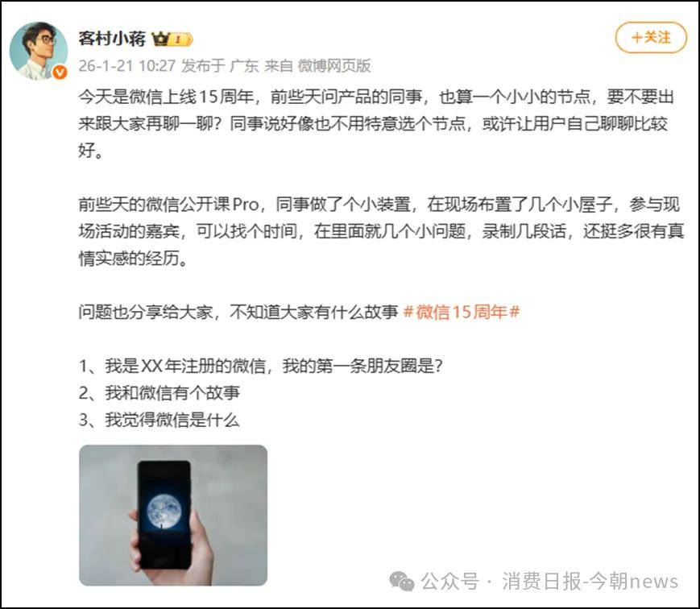This screenshot has width=700, height=609.
Task: Click question 2 我和微信有个故事
Action: 159,392
